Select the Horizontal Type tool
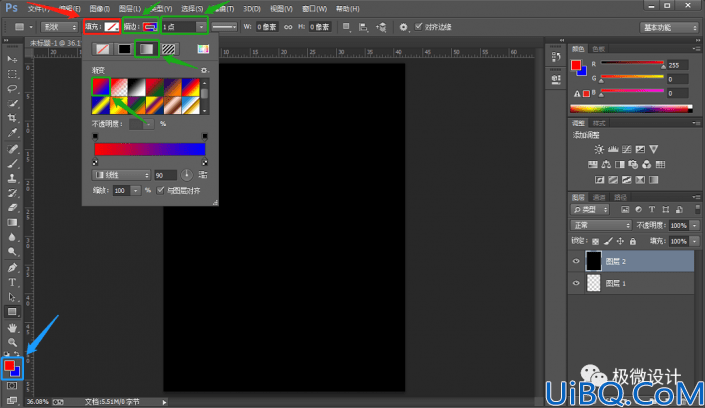705x408 pixels. 12,282
